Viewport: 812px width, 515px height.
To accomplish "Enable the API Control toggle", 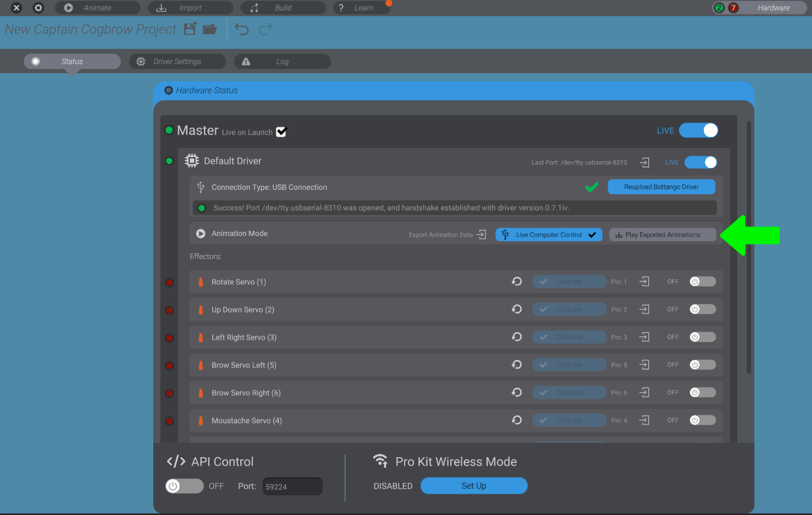I will pos(184,486).
